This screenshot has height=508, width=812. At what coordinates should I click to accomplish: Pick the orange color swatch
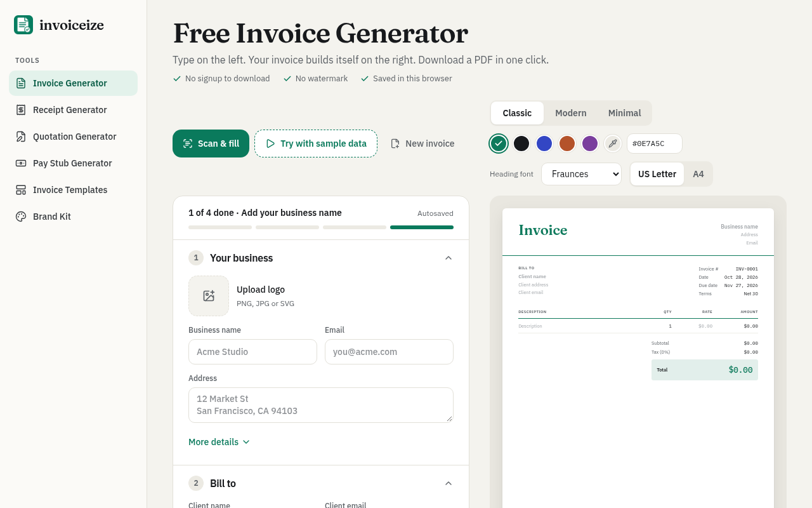567,144
